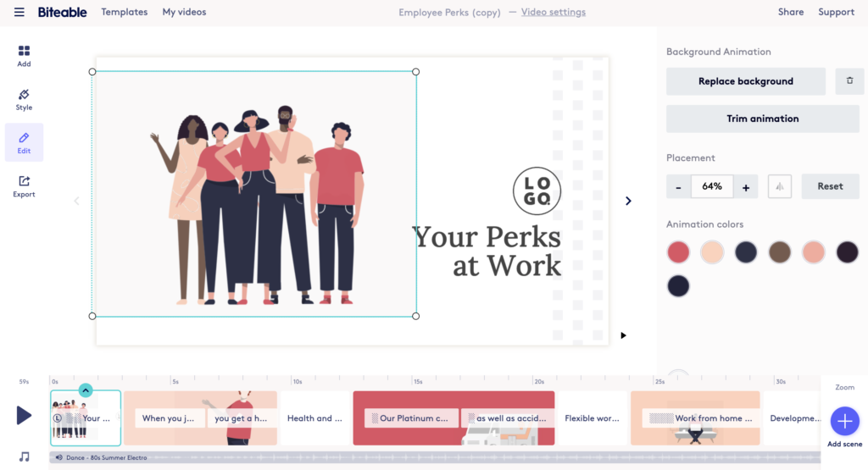Screen dimensions: 868x470
Task: Select the 'Your Perks at Work' title text
Action: tap(487, 252)
